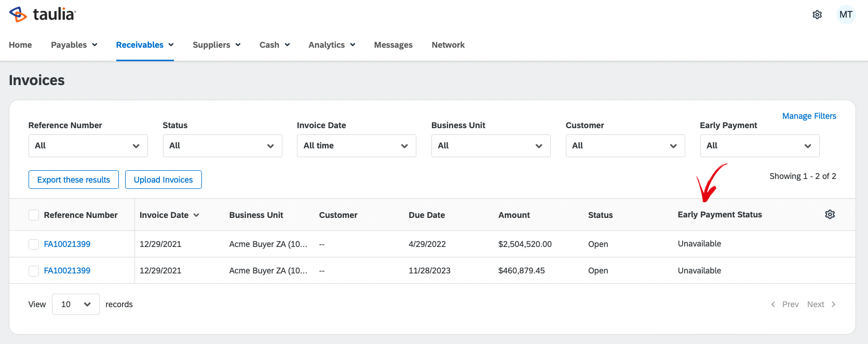
Task: Check the first FA10021399 row checkbox
Action: [34, 244]
